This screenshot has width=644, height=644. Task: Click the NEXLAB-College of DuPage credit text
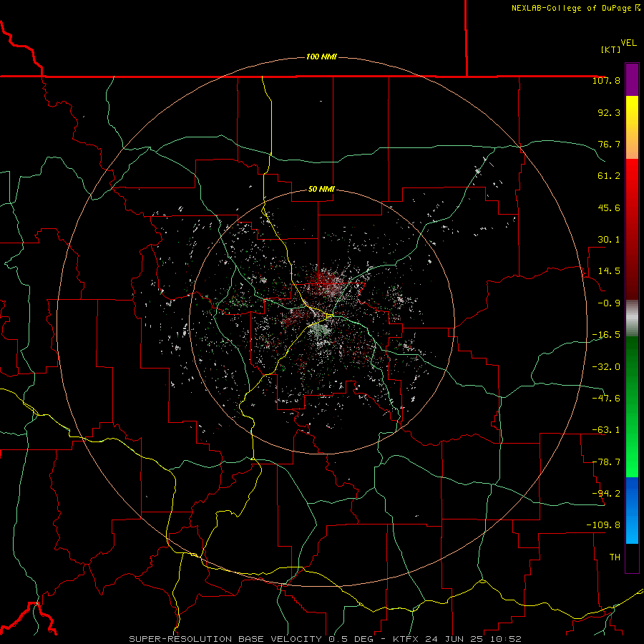click(x=576, y=8)
